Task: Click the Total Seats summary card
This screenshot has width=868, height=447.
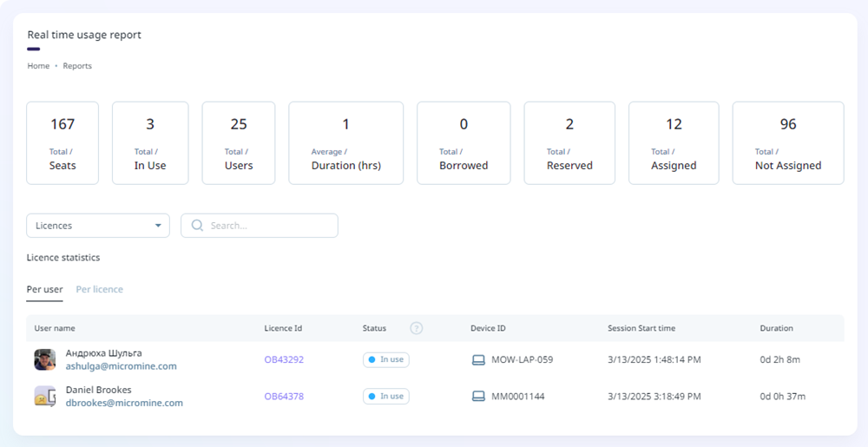Action: 62,143
